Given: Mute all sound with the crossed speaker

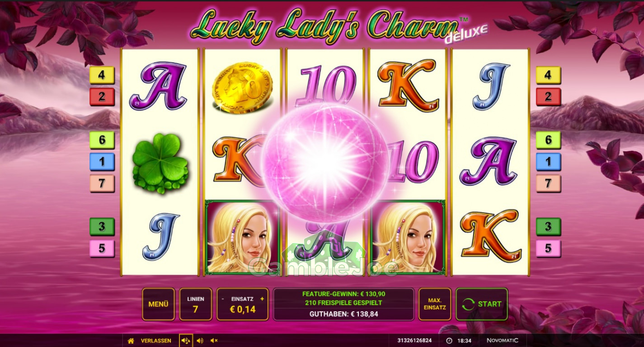Looking at the screenshot, I should tap(214, 341).
